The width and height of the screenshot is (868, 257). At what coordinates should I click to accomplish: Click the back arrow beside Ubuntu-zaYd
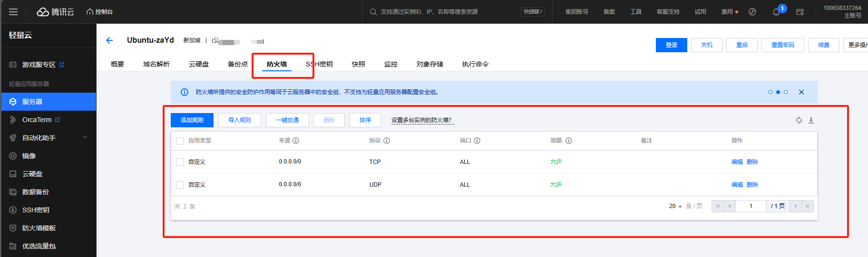[109, 40]
